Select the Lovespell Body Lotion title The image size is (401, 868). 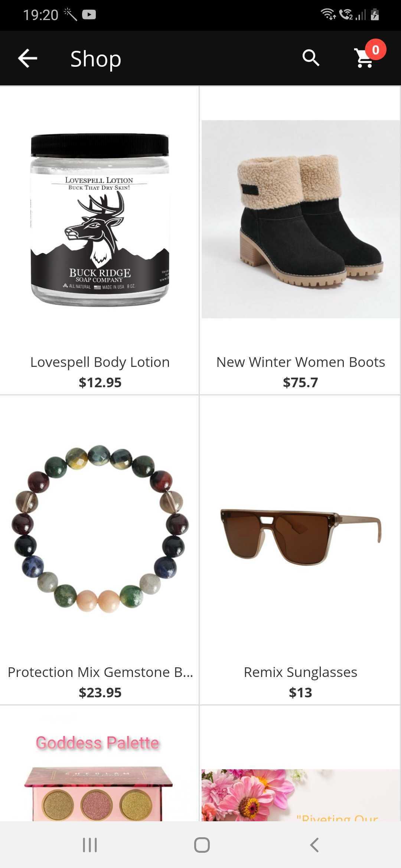[x=100, y=362]
